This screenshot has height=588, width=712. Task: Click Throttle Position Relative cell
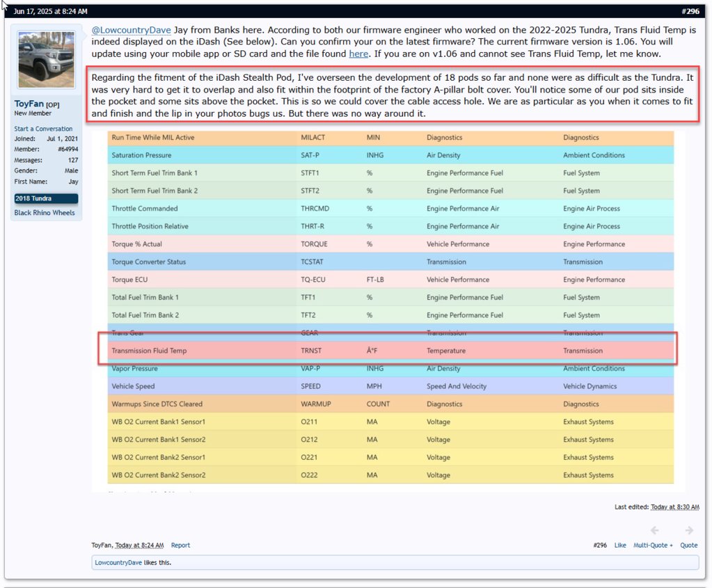click(150, 226)
